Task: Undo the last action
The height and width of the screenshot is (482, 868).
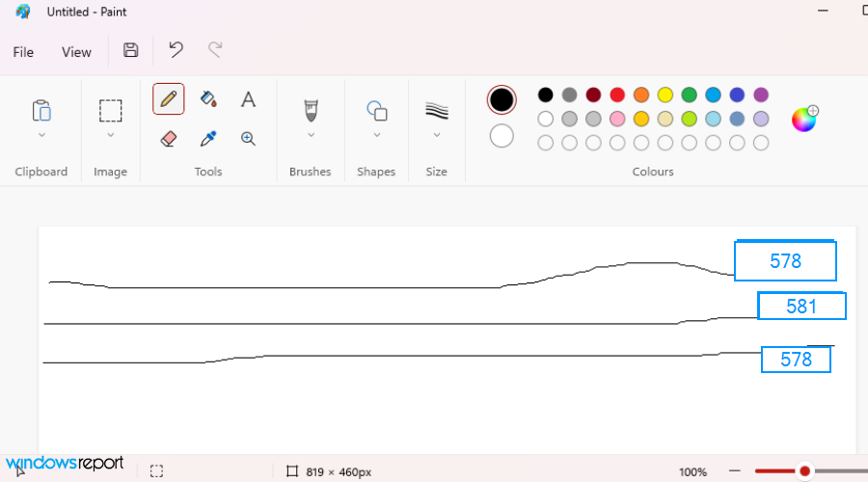Action: [176, 51]
